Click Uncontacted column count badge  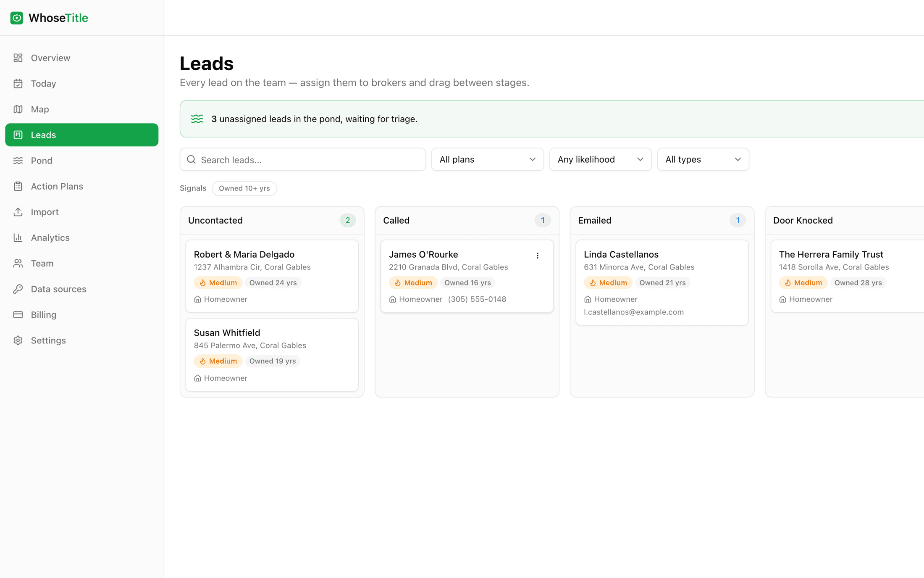(347, 220)
